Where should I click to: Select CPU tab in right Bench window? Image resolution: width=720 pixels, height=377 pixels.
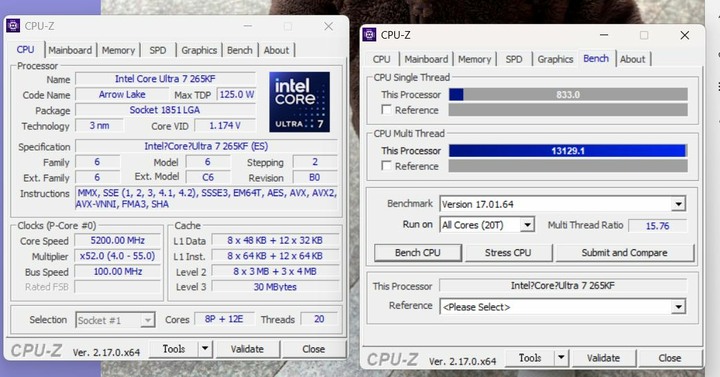click(x=381, y=59)
